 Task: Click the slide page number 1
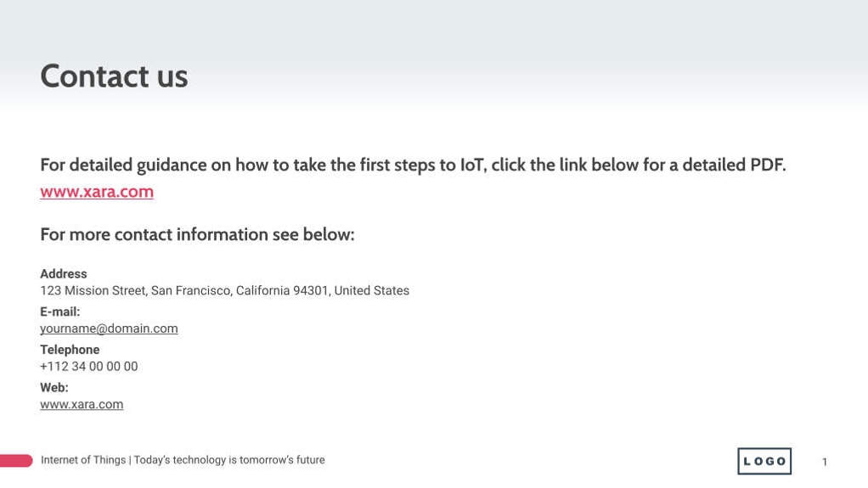pyautogui.click(x=825, y=462)
